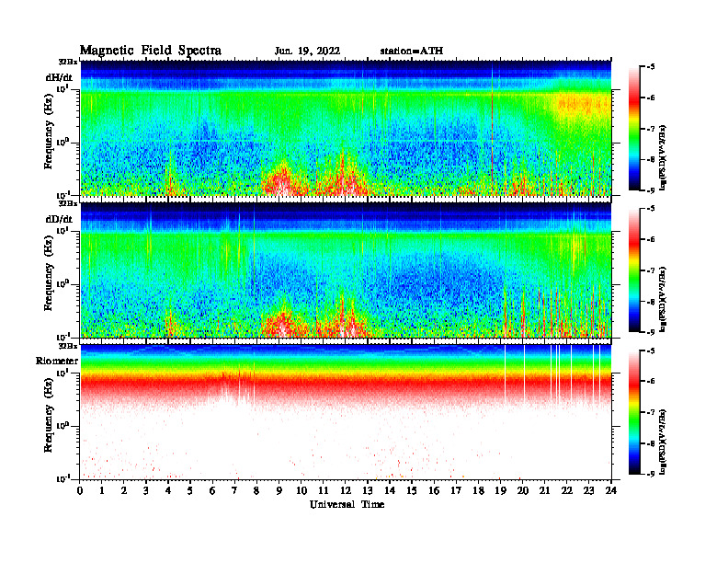Click the Riometer panel color scale bar
This screenshot has width=728, height=563.
pos(634,412)
